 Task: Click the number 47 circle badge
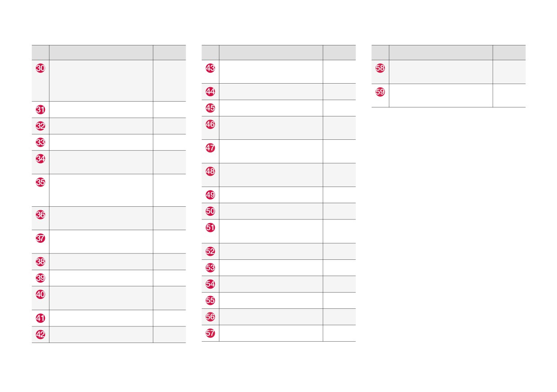pyautogui.click(x=210, y=148)
